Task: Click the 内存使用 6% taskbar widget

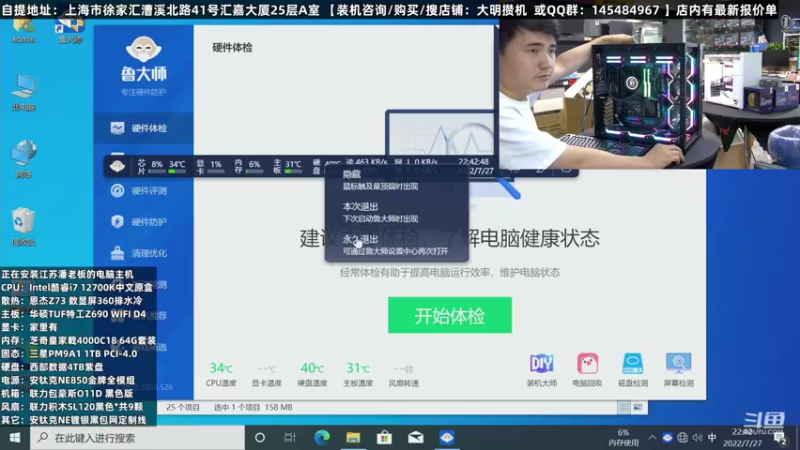Action: [623, 438]
